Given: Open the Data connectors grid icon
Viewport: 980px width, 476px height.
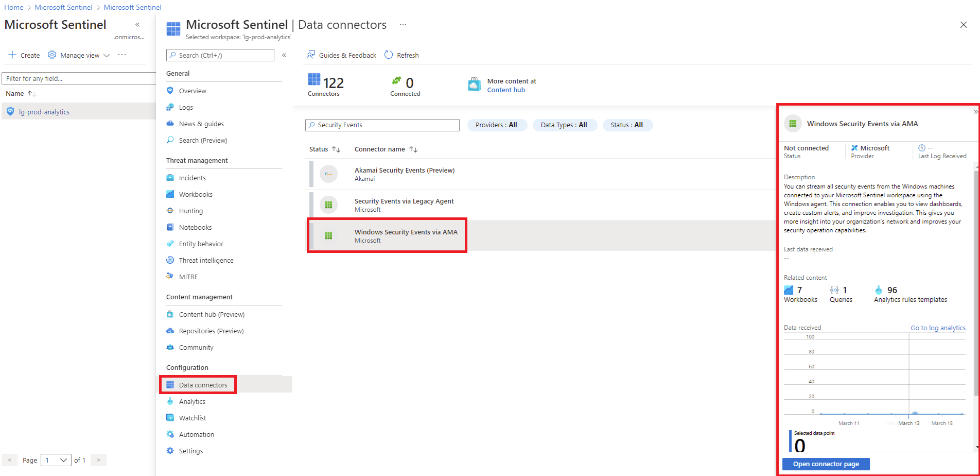Looking at the screenshot, I should coord(170,385).
